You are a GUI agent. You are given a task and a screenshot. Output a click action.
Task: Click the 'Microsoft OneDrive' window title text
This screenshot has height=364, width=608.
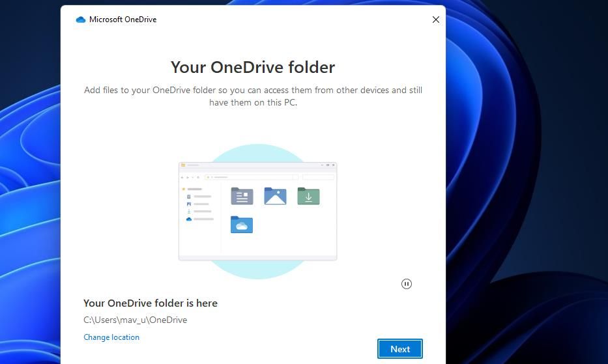[x=123, y=20]
